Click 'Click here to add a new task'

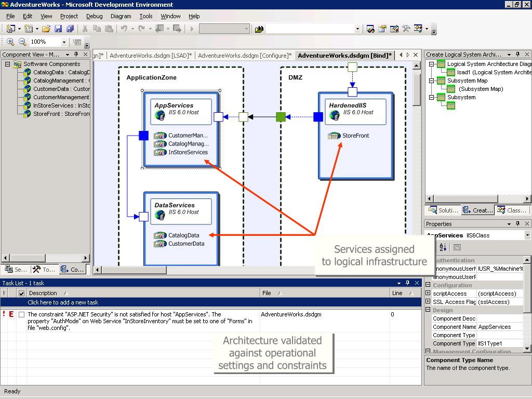pyautogui.click(x=63, y=302)
